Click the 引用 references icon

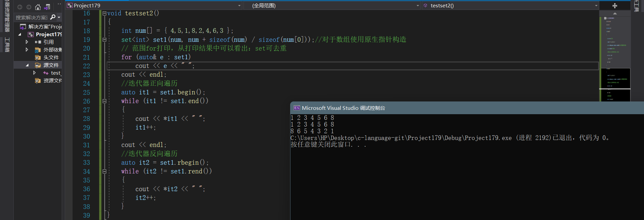38,42
